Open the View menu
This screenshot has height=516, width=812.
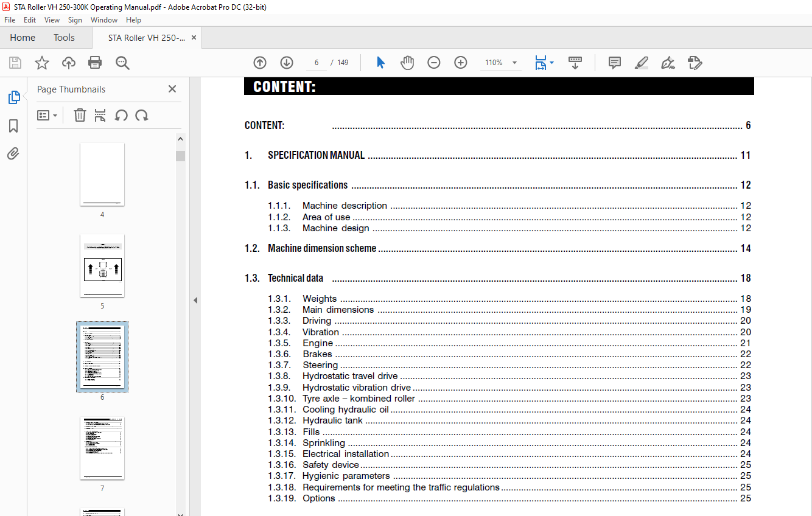(x=52, y=20)
